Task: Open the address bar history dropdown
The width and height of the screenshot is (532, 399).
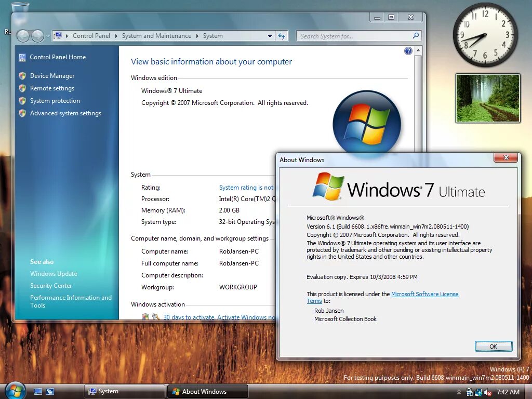Action: (270, 36)
